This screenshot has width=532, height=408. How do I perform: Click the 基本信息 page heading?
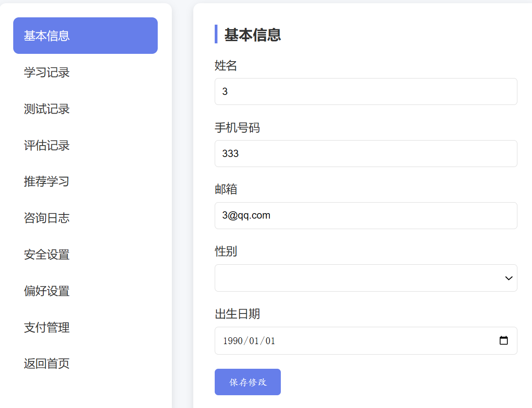(251, 35)
